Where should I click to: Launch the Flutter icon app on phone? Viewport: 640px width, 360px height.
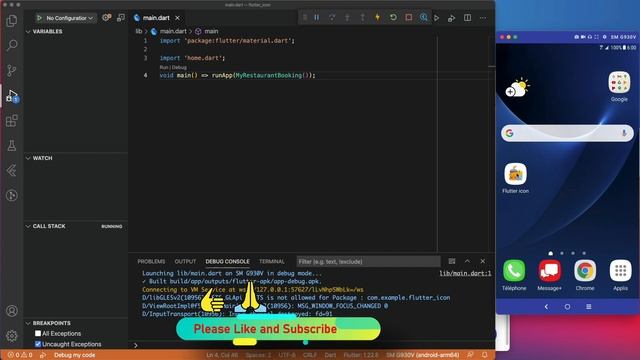tap(516, 178)
